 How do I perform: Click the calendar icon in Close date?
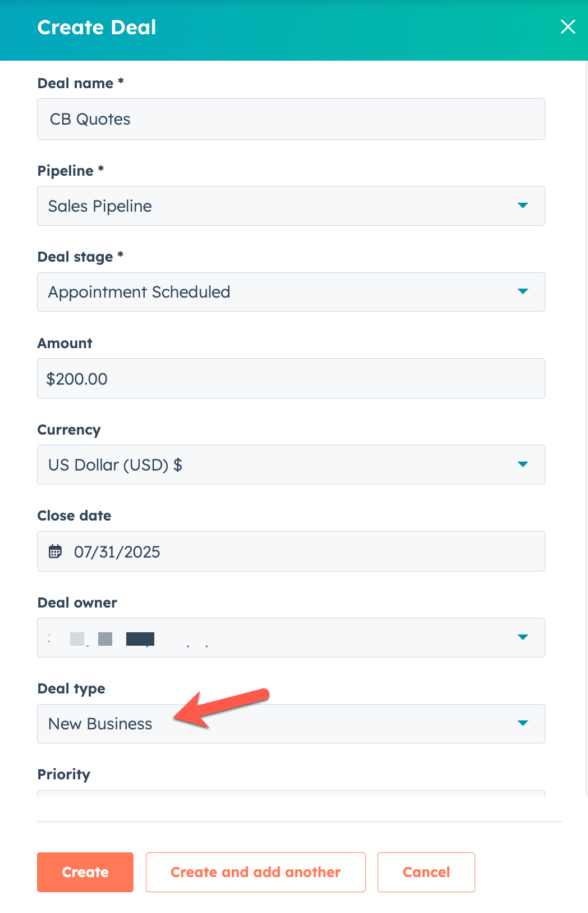(x=55, y=551)
